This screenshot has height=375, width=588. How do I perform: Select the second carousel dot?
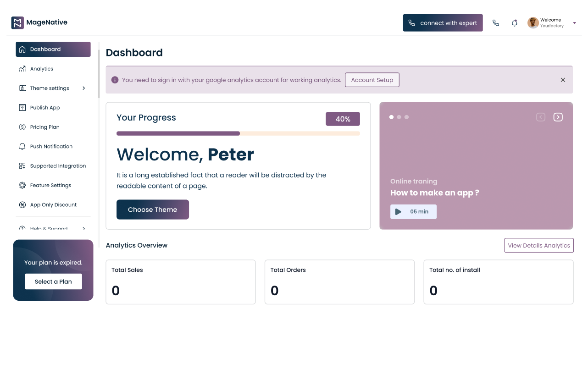(x=399, y=117)
